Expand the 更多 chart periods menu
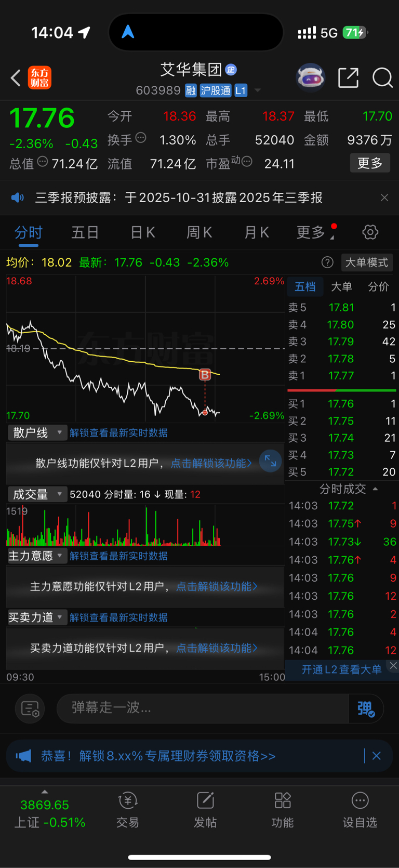This screenshot has width=399, height=868. 315,232
